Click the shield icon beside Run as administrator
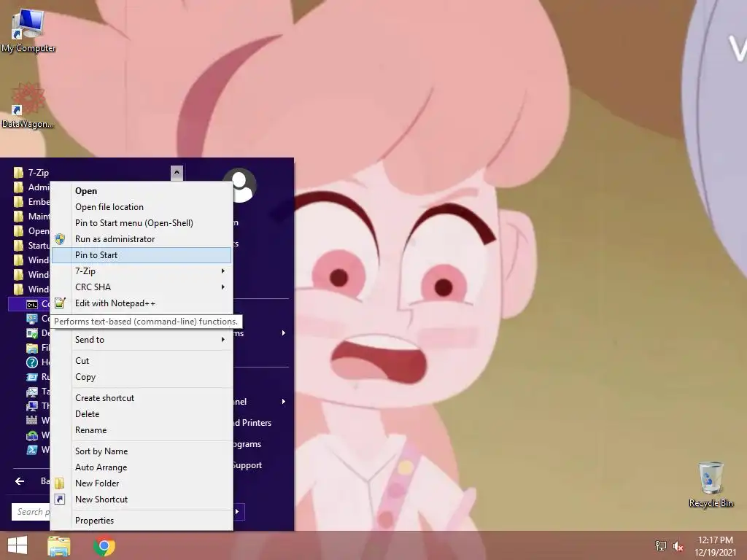This screenshot has width=747, height=560. [60, 239]
